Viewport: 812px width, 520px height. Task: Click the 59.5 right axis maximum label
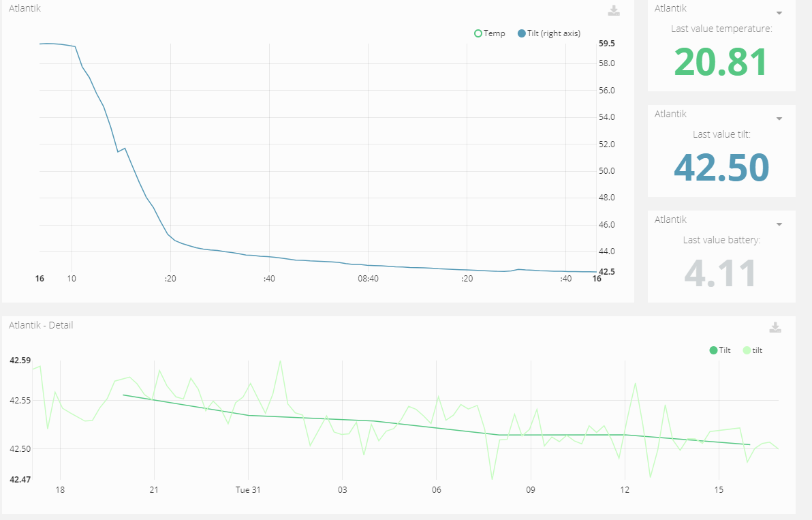click(x=606, y=44)
